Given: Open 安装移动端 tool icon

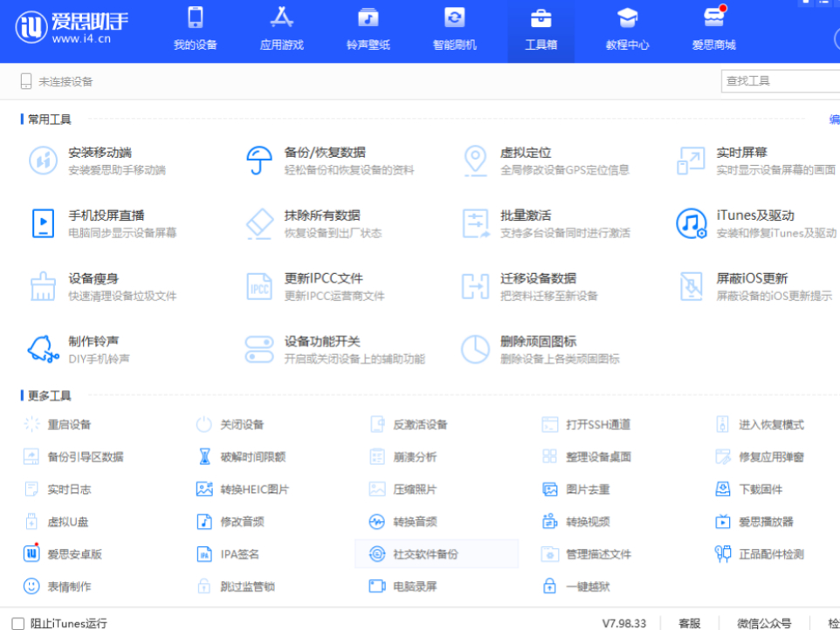Looking at the screenshot, I should [43, 160].
